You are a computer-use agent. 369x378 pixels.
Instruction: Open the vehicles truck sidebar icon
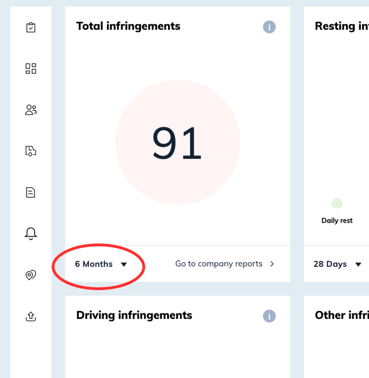coord(31,151)
